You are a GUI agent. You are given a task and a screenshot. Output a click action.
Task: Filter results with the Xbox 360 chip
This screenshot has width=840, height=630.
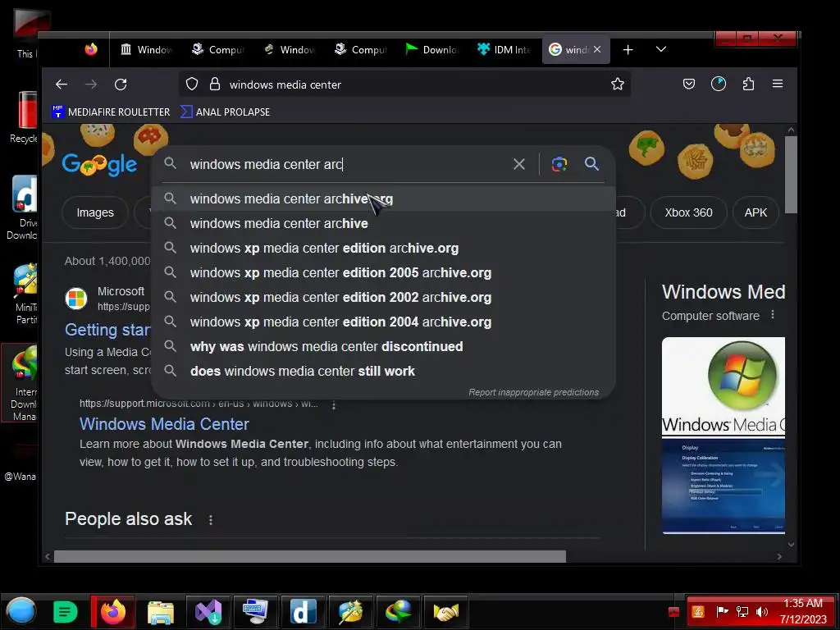tap(688, 212)
